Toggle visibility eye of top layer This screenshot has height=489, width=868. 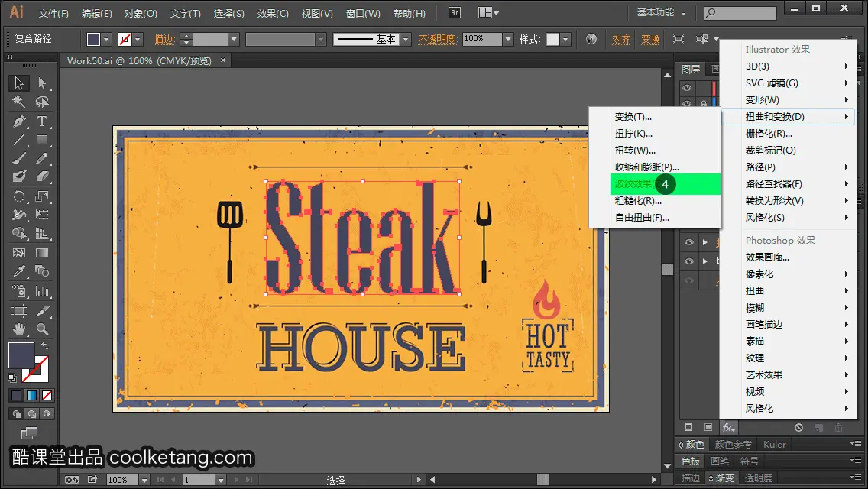pyautogui.click(x=687, y=88)
